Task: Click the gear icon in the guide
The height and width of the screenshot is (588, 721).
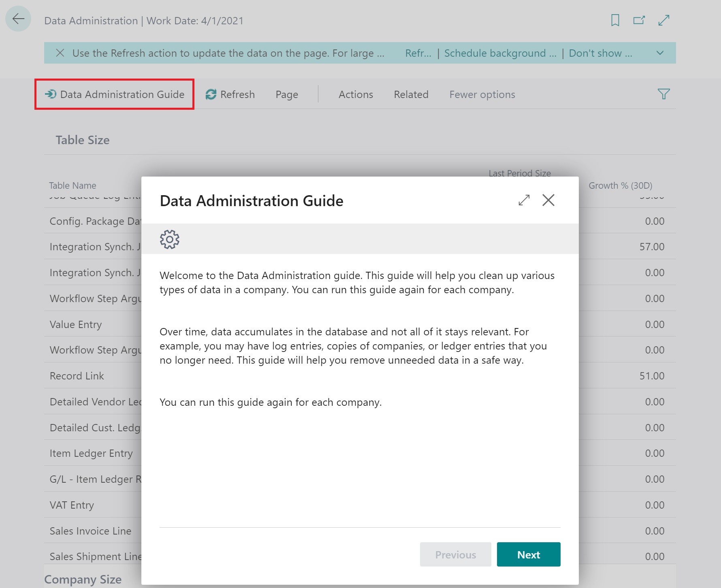Action: 169,239
